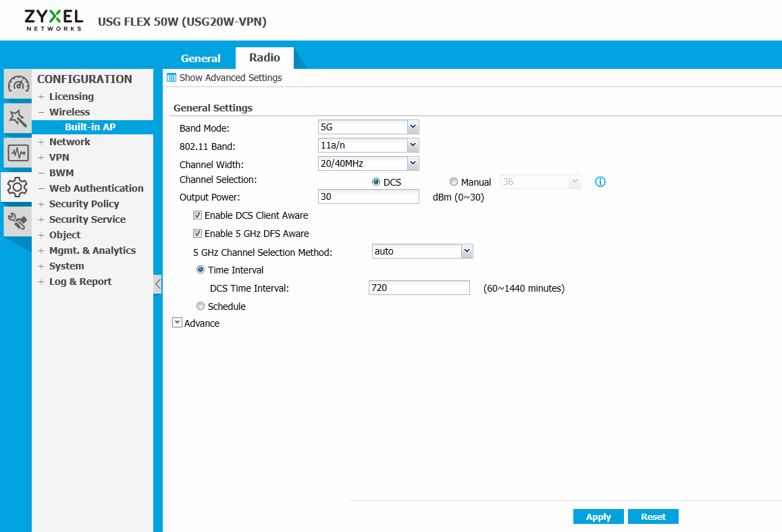This screenshot has height=532, width=782.
Task: Click the Apply button
Action: [598, 516]
